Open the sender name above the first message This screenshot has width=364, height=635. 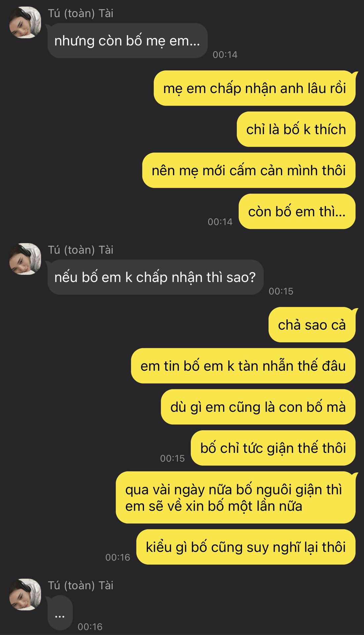point(81,13)
